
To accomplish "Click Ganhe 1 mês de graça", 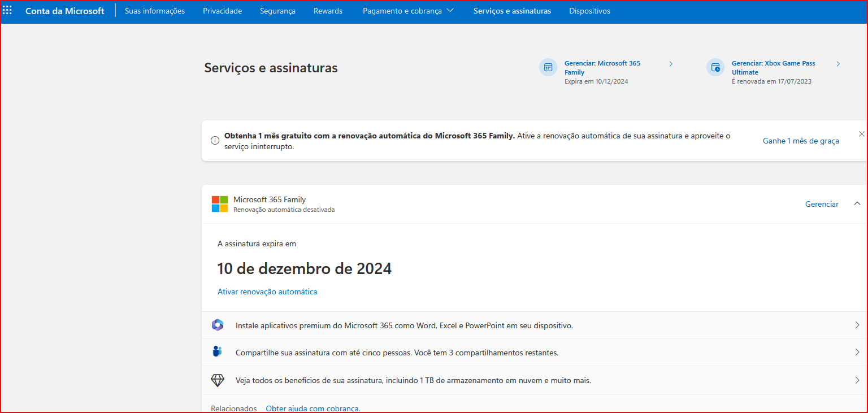I will [x=801, y=141].
